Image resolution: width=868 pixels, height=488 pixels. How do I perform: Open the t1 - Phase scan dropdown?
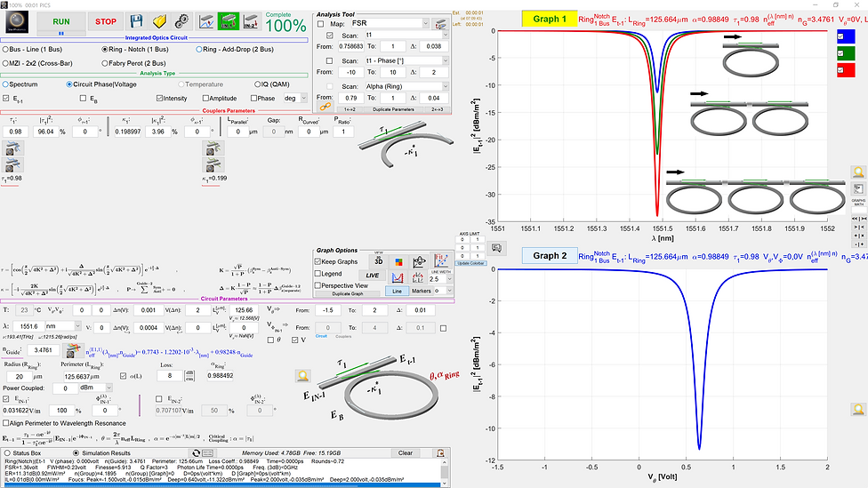[406, 60]
